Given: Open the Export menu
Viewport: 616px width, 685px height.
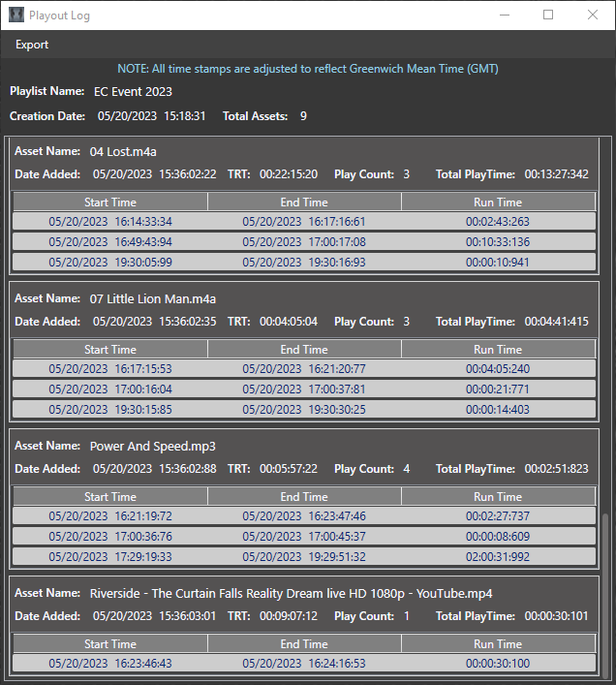Looking at the screenshot, I should [32, 45].
